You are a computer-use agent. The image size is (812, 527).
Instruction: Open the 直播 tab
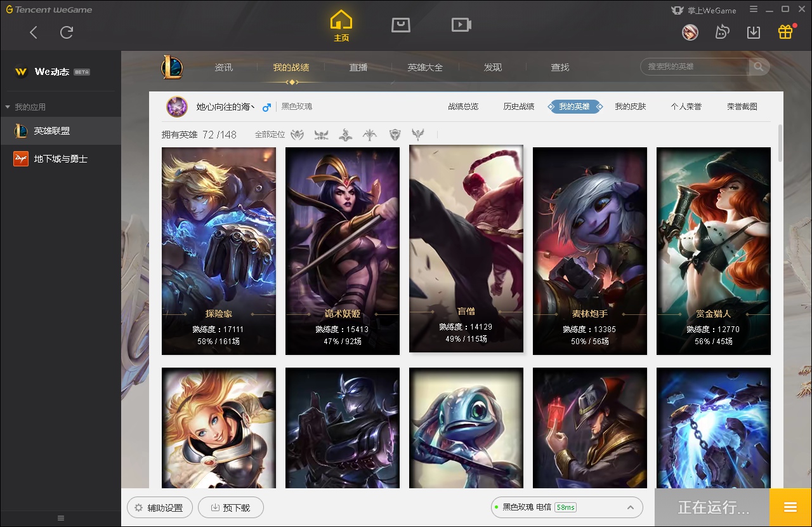[x=358, y=67]
